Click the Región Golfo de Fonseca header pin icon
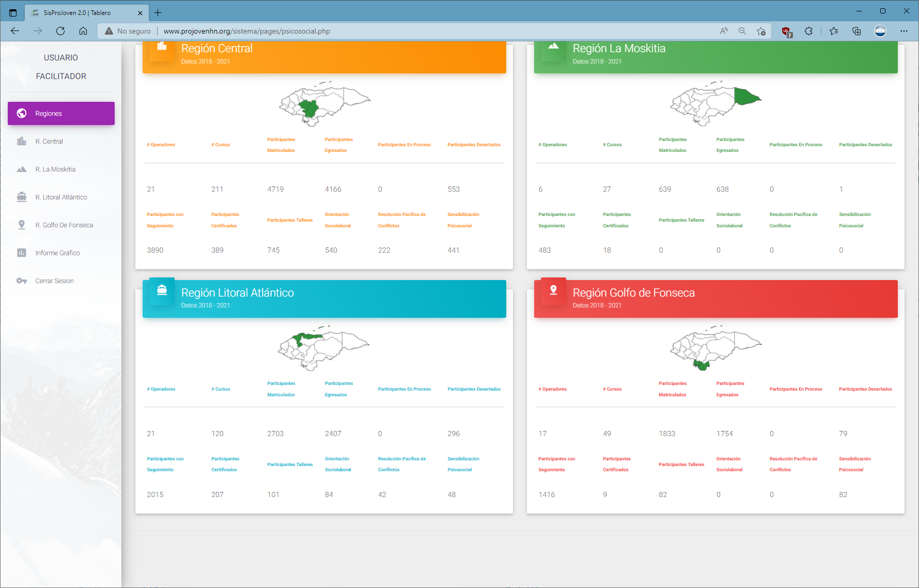The height and width of the screenshot is (588, 919). (553, 290)
